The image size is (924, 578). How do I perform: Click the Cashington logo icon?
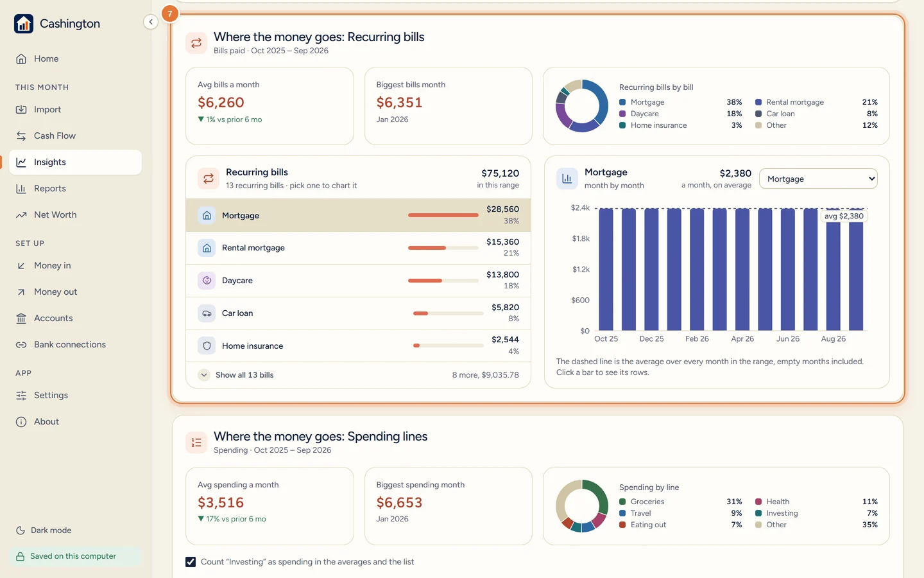tap(24, 24)
